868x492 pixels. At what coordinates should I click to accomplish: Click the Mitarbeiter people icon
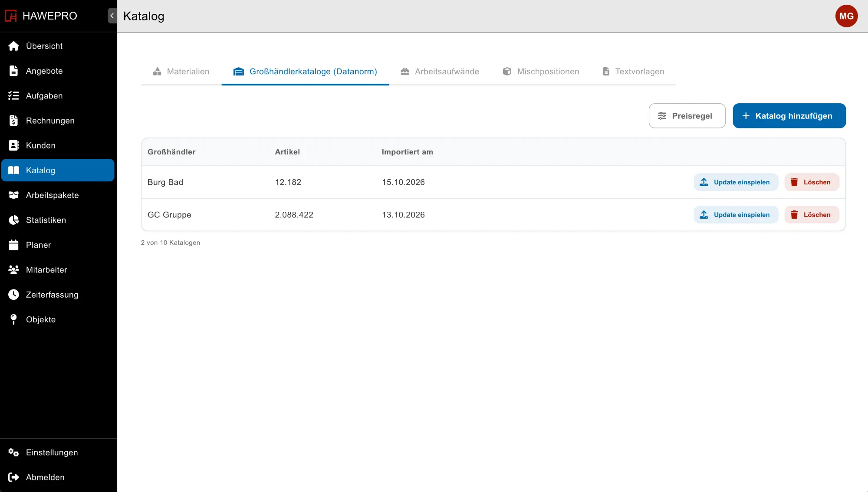click(x=14, y=270)
